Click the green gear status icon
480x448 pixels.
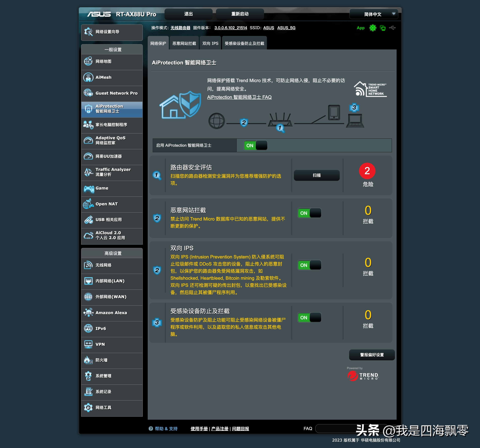pos(373,28)
